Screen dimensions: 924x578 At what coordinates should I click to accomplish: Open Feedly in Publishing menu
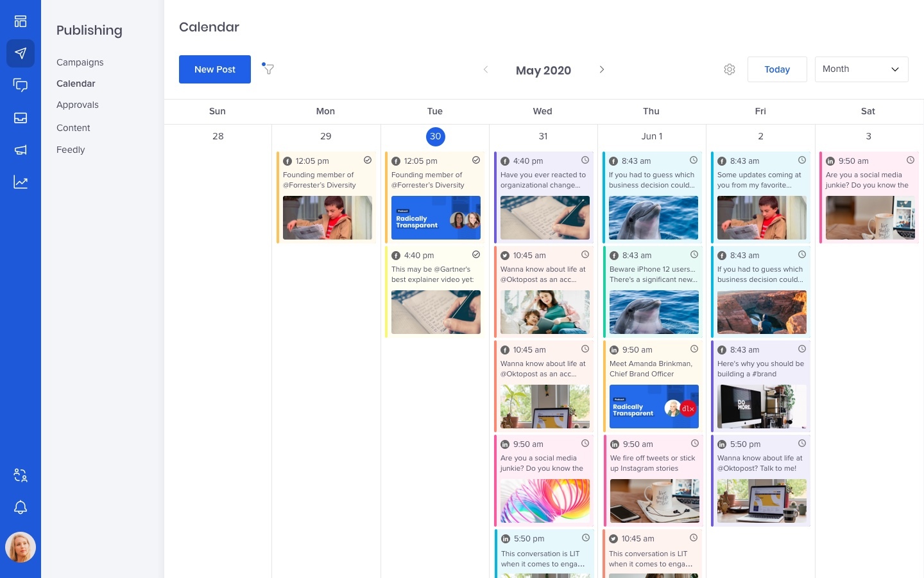pos(71,150)
